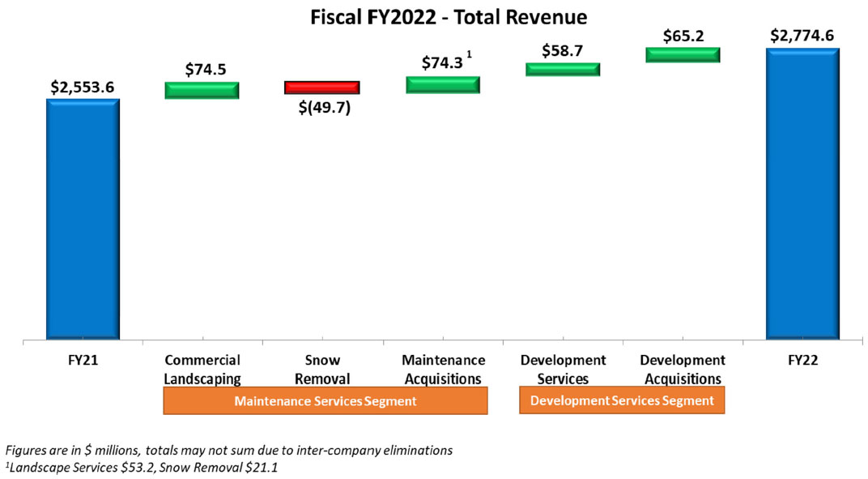Viewport: 868px width, 479px height.
Task: Click the orange Maintenance Services Segment box
Action: 325,400
